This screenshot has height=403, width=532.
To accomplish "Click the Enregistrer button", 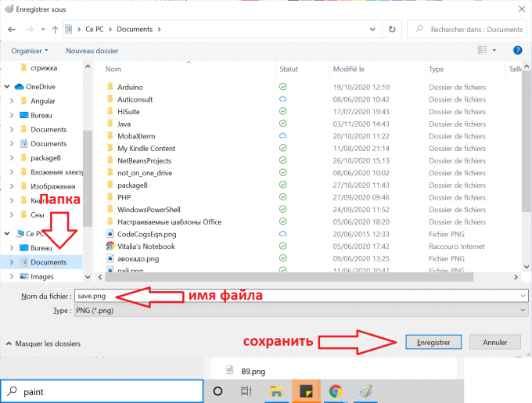I will 433,342.
